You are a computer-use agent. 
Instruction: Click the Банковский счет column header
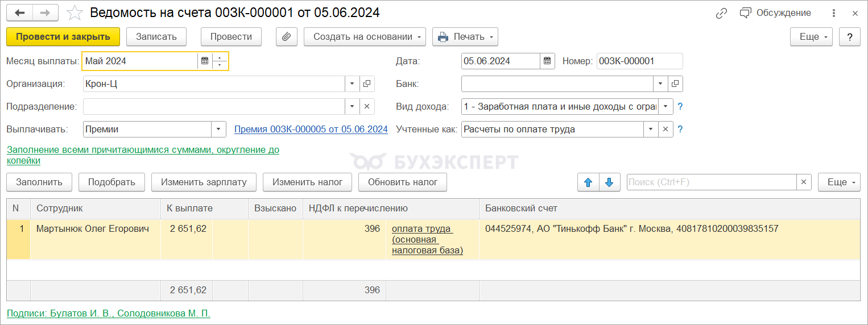[669, 209]
